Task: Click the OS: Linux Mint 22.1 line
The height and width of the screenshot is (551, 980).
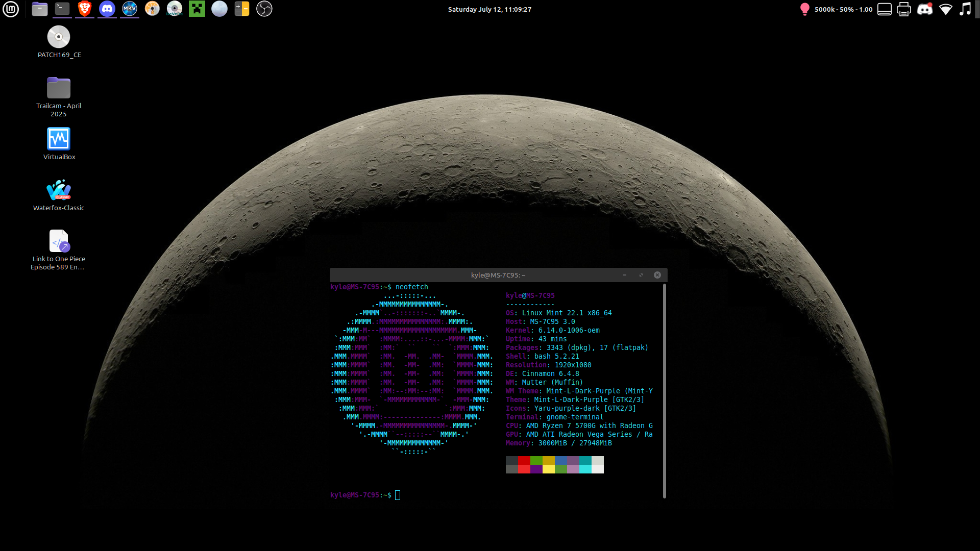Action: pyautogui.click(x=559, y=313)
